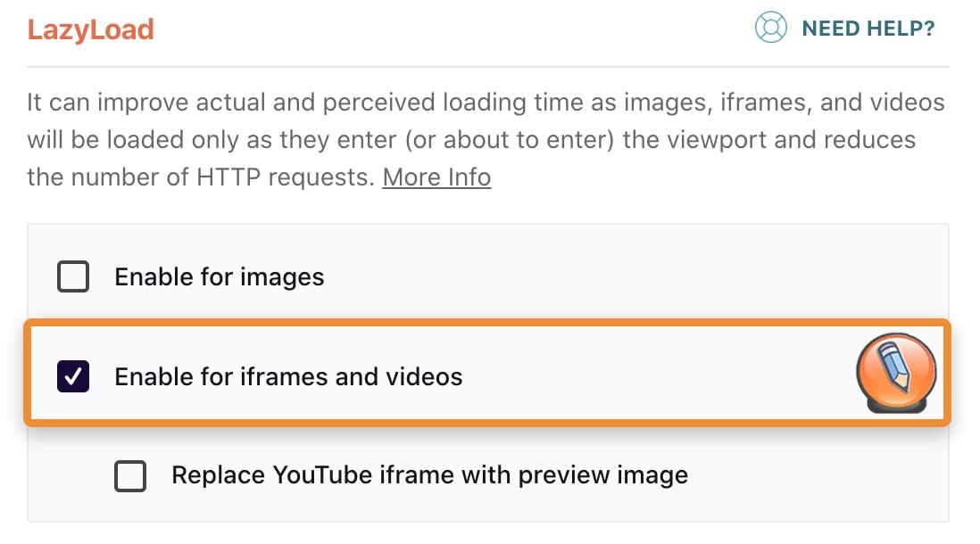
Task: Click empty space in the Enable for images row
Action: (625, 276)
